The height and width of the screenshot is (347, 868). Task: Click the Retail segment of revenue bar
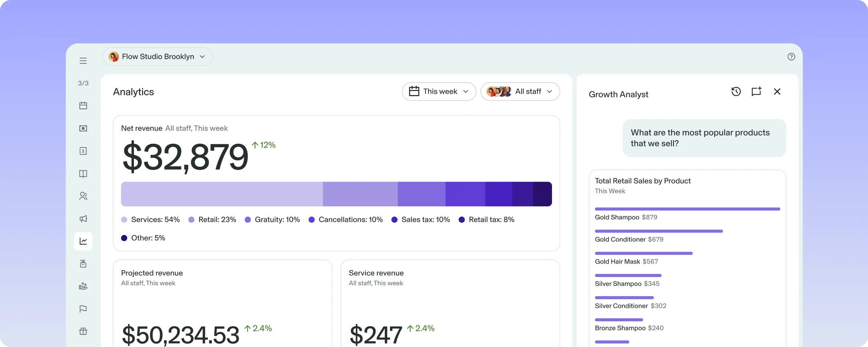pos(360,194)
